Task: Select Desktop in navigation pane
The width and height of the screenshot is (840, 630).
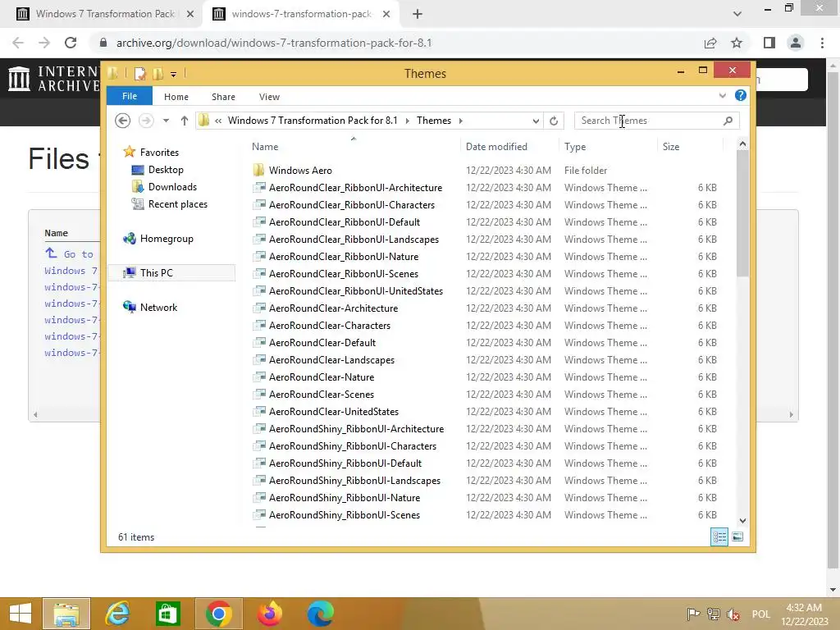Action: (157, 170)
